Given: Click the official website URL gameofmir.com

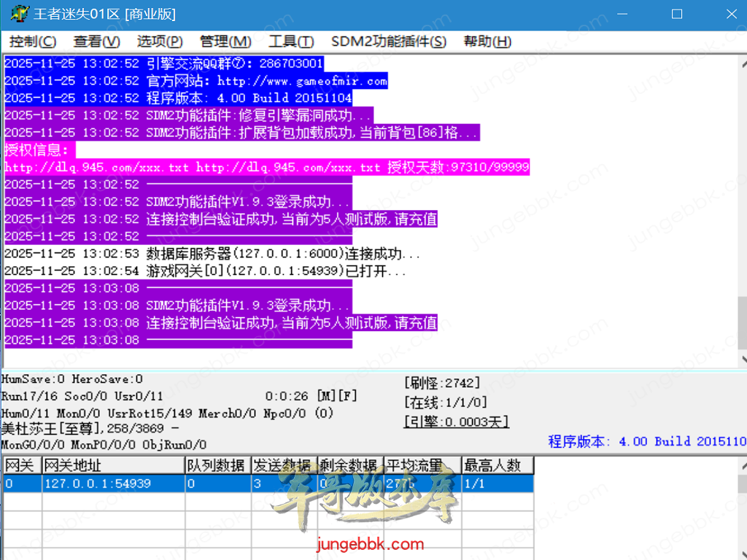Looking at the screenshot, I should pos(302,81).
